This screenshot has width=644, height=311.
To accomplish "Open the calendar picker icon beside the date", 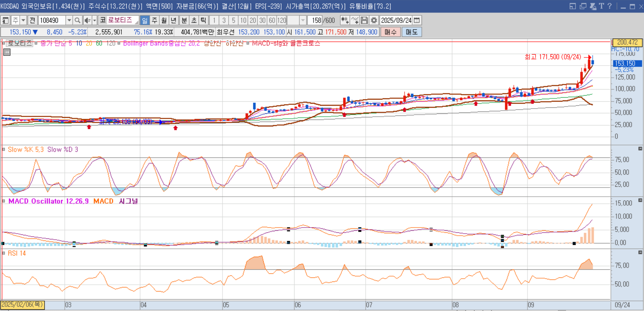I will [417, 20].
